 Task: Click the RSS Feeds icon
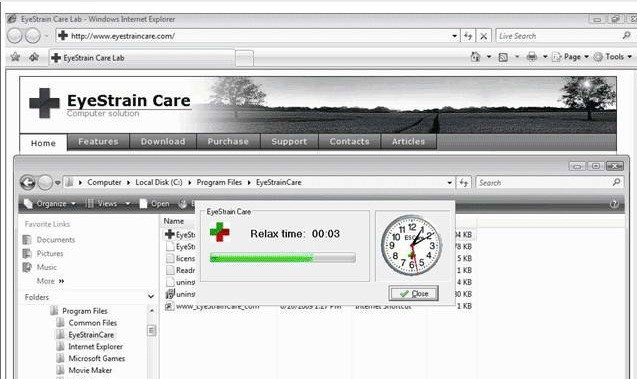point(503,57)
